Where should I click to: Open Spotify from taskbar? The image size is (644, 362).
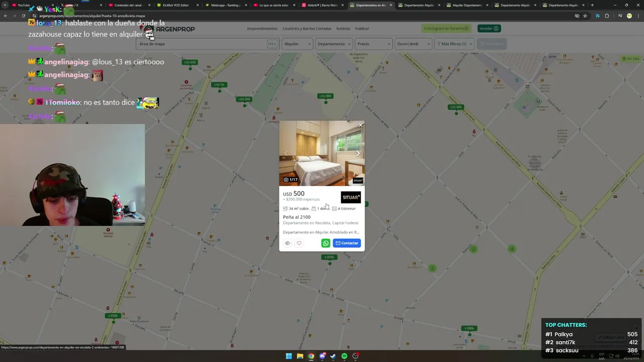point(344,356)
